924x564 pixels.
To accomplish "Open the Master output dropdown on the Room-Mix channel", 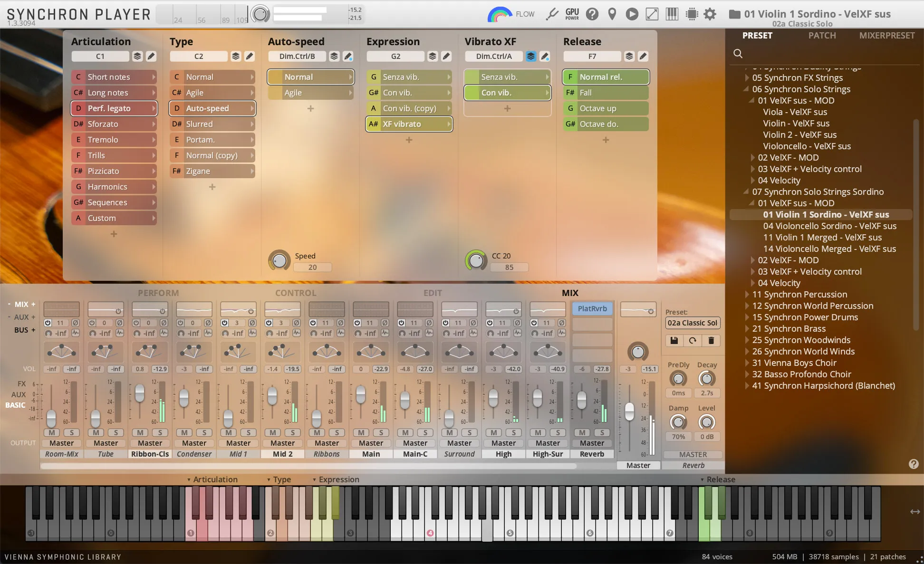I will 62,443.
